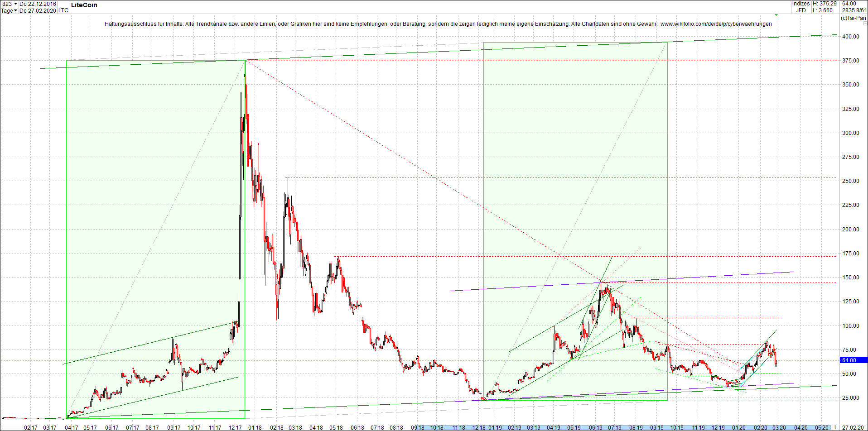Open the "Tage" timeframe dropdown
The width and height of the screenshot is (868, 431).
[7, 10]
